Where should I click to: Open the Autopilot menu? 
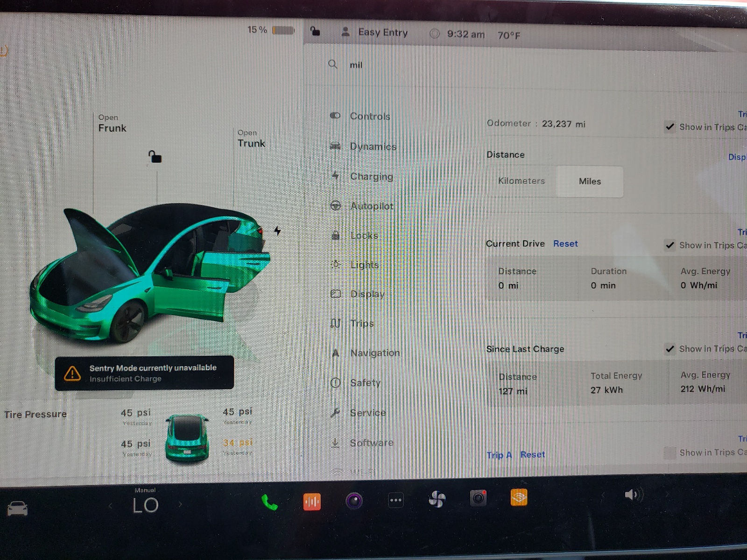(x=362, y=206)
